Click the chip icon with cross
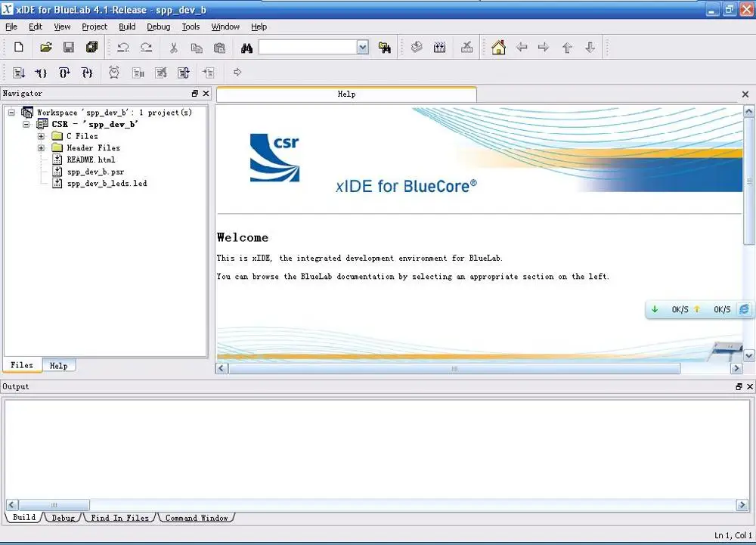 tap(466, 47)
